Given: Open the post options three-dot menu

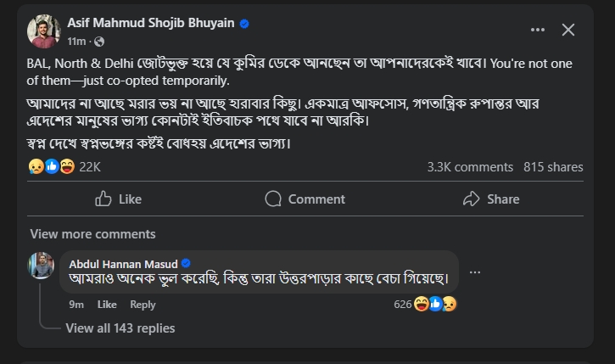Looking at the screenshot, I should point(538,30).
